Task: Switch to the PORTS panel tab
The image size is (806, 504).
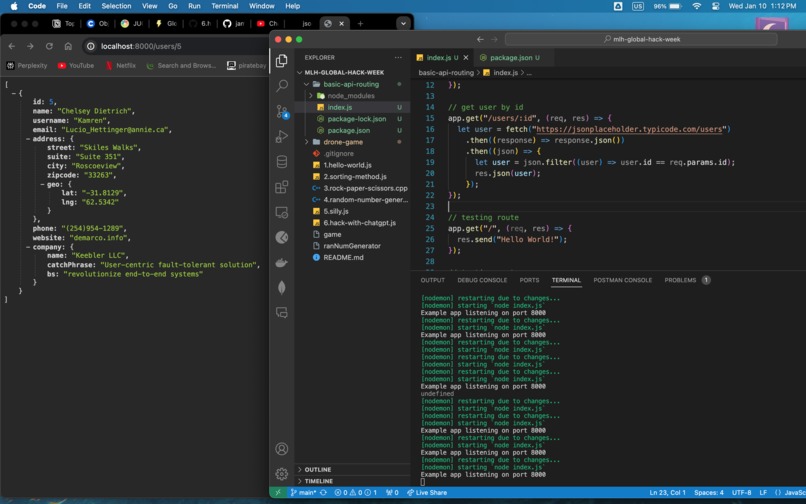Action: [529, 280]
